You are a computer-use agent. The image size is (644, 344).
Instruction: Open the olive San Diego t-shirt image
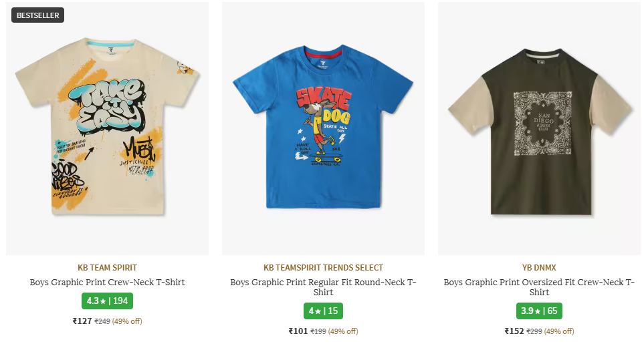(539, 128)
